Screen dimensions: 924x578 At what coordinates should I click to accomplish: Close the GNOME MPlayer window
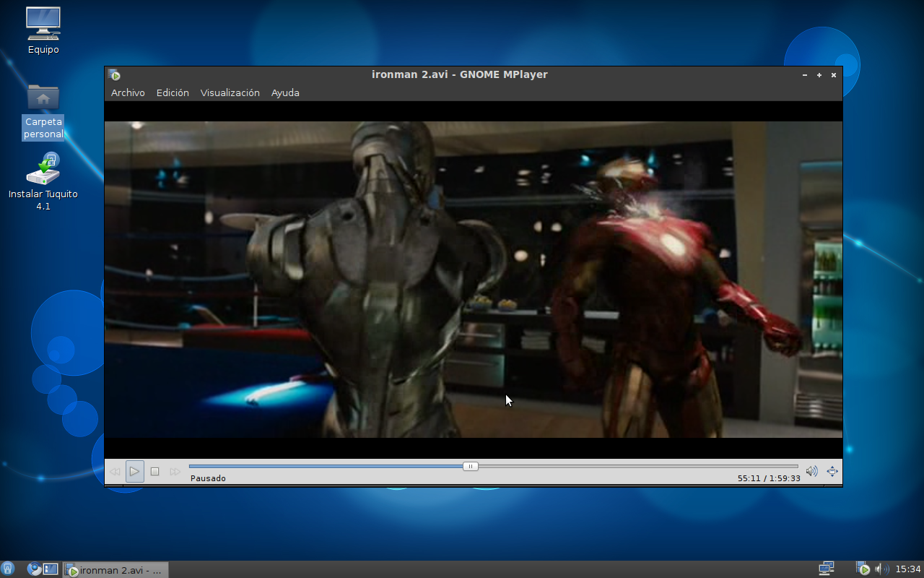(834, 74)
